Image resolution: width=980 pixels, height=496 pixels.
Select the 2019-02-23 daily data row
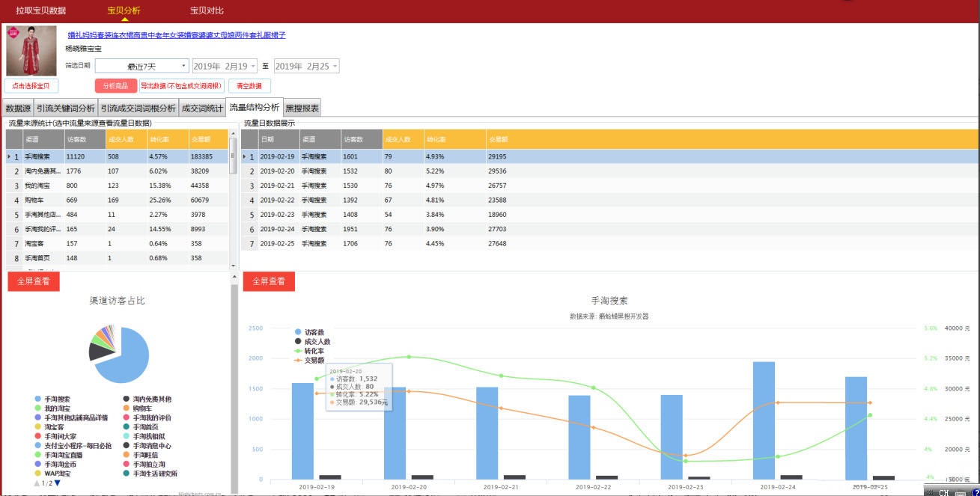609,214
